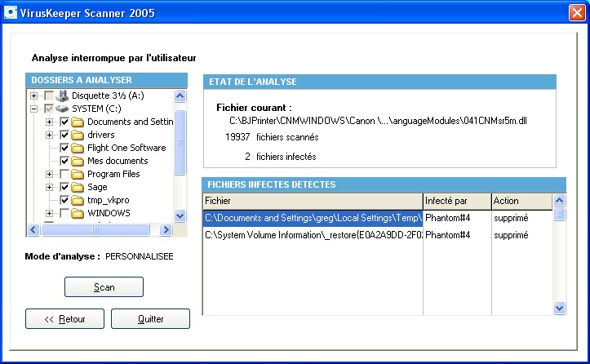Screen dimensions: 590x364
Task: Click folder tree scroll up arrow
Action: pyautogui.click(x=180, y=96)
